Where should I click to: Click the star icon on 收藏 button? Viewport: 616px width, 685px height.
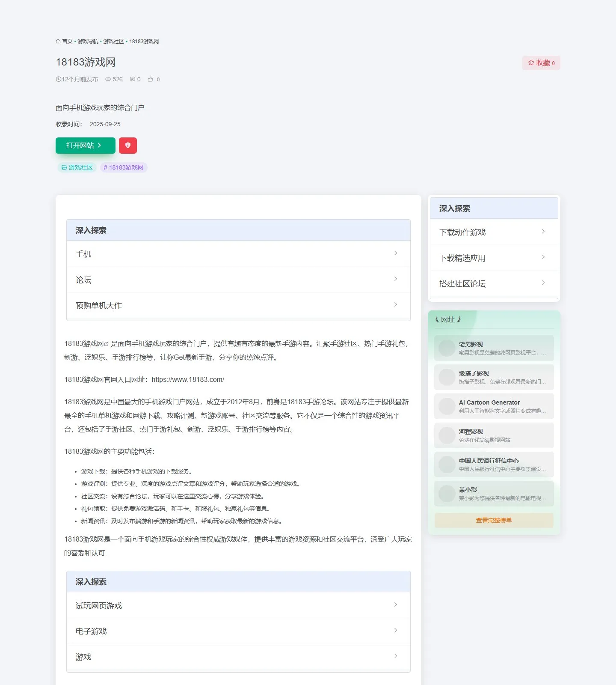pyautogui.click(x=531, y=63)
